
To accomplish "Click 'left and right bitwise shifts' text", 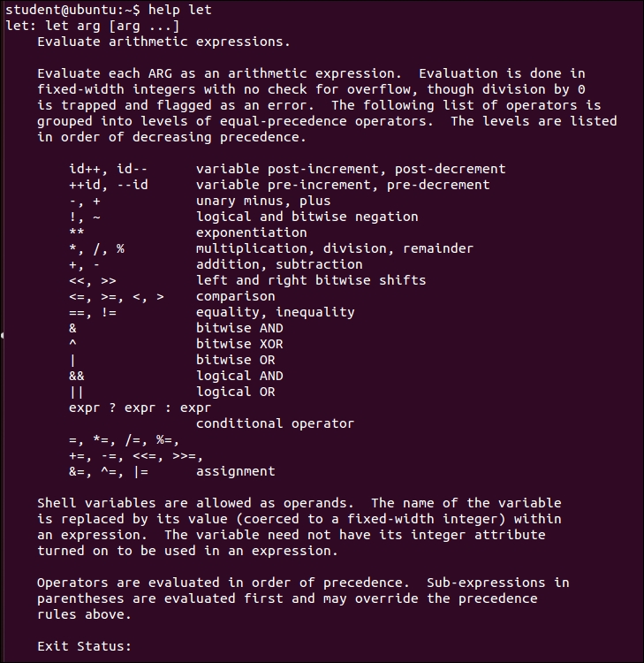I will [311, 280].
